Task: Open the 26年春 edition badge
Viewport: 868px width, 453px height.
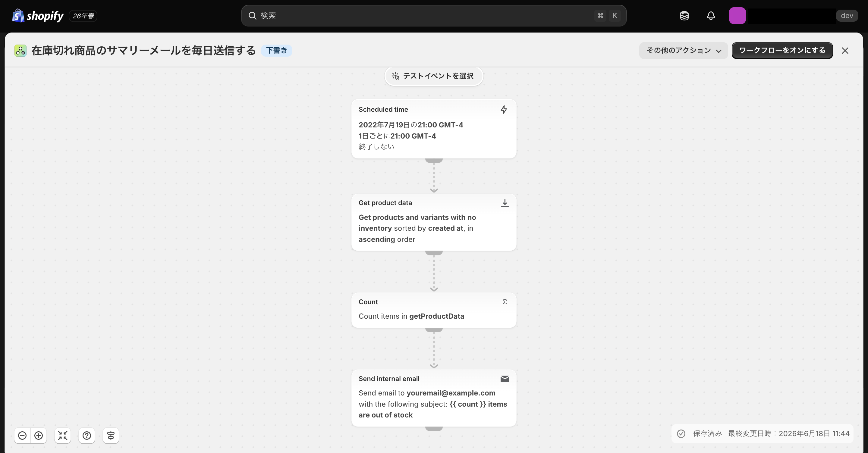Action: click(83, 16)
